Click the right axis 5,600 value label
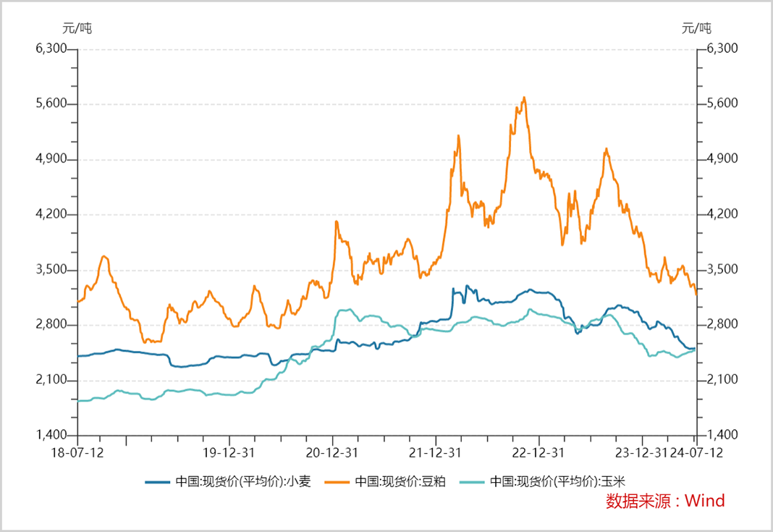773x532 pixels. pyautogui.click(x=722, y=103)
